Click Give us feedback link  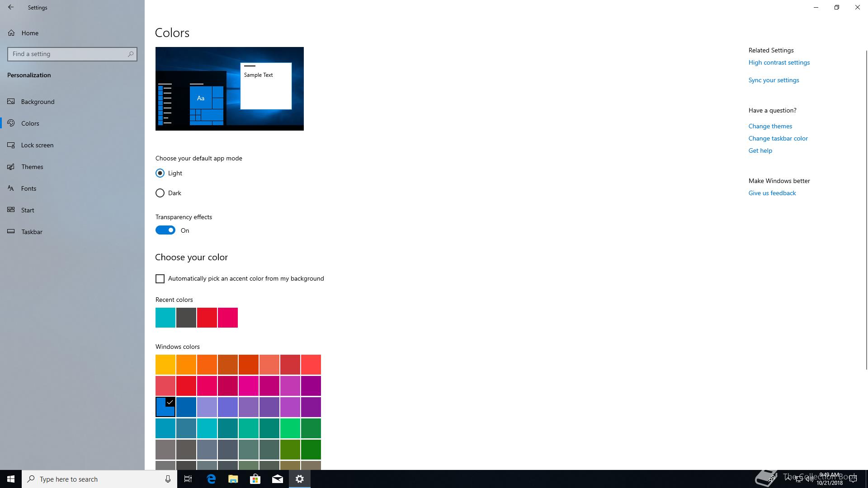772,193
